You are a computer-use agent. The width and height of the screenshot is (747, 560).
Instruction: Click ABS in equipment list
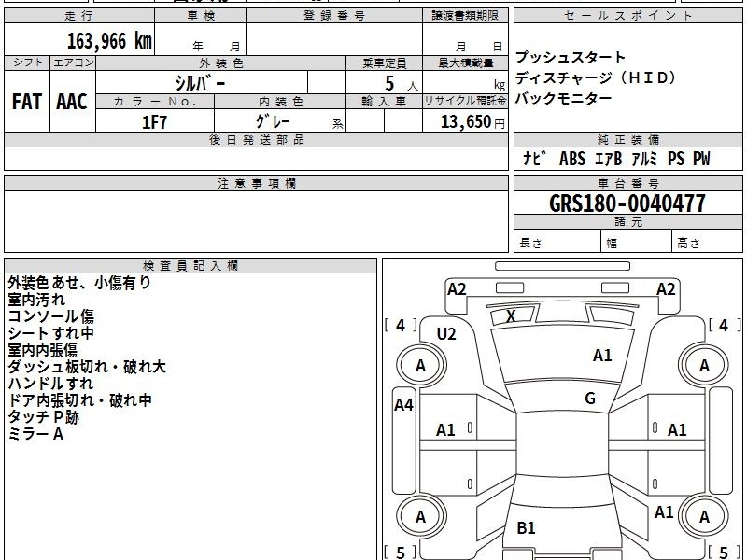click(572, 159)
